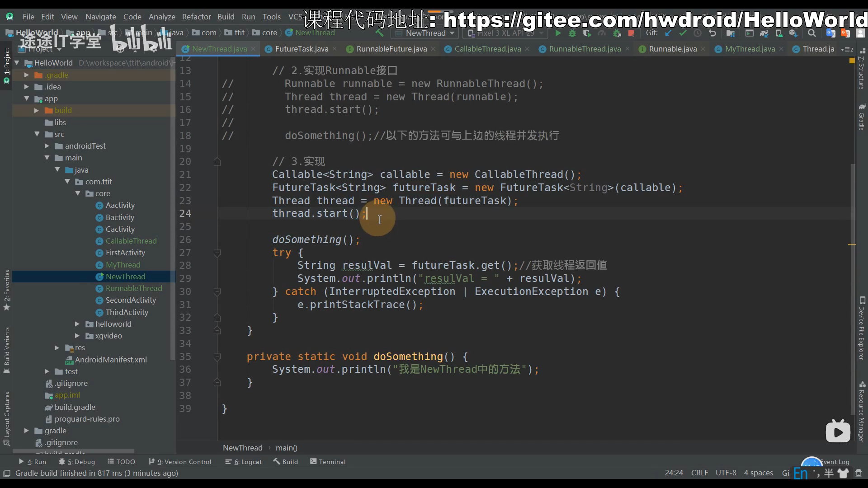
Task: Close the MyThread.java tab
Action: point(781,49)
